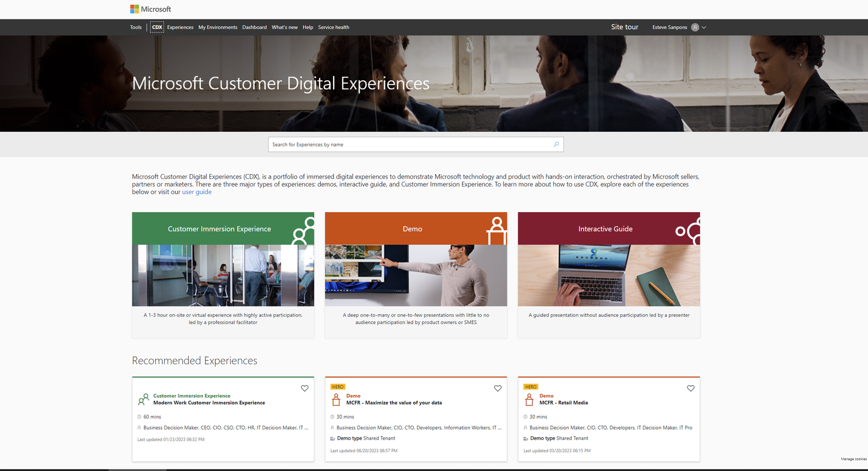Open the Experiences menu item

point(180,27)
